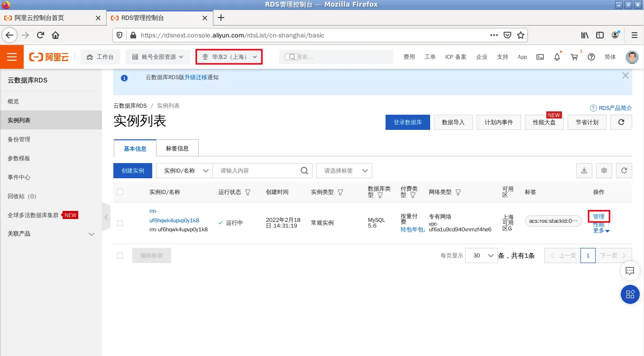Go to page 1 in pagination
The image size is (644, 356).
coord(588,256)
